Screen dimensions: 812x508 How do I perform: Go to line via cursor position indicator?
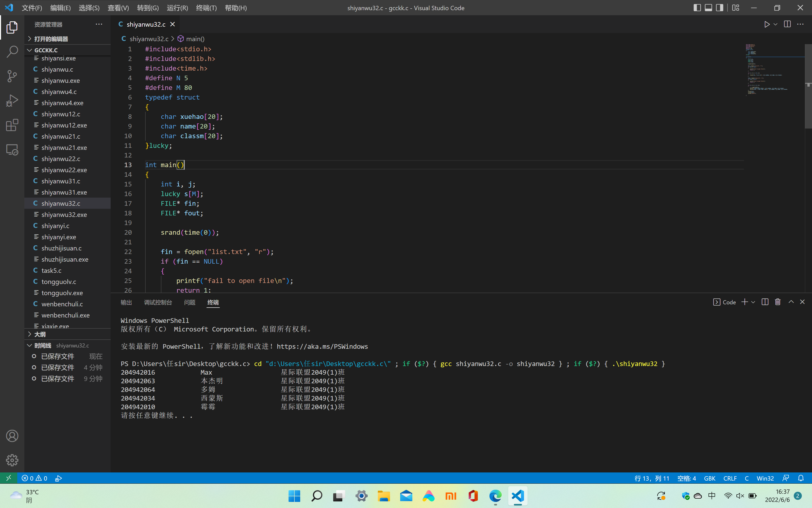(x=652, y=478)
